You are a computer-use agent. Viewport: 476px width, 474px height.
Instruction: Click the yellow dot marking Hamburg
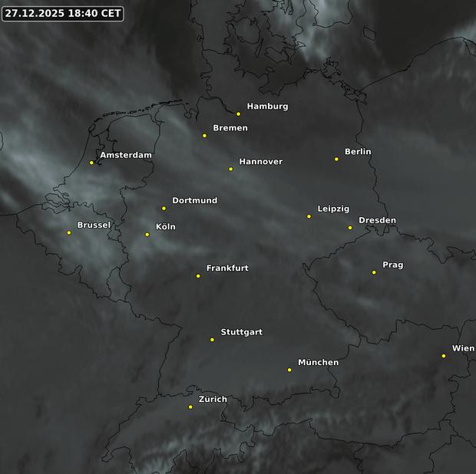pyautogui.click(x=238, y=114)
